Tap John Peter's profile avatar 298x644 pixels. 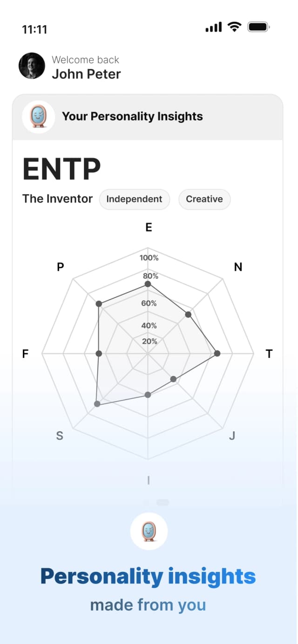point(32,66)
